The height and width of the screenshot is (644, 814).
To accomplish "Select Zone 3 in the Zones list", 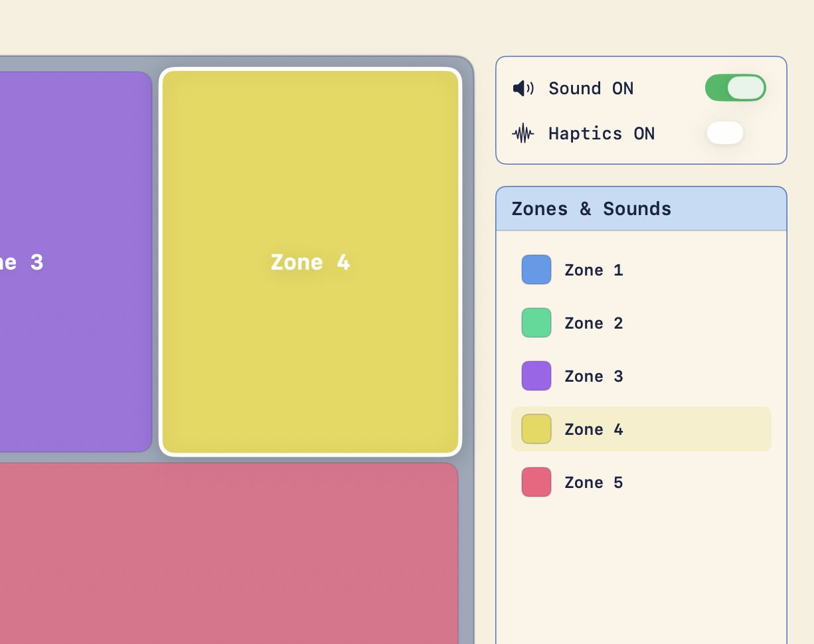I will (x=641, y=376).
